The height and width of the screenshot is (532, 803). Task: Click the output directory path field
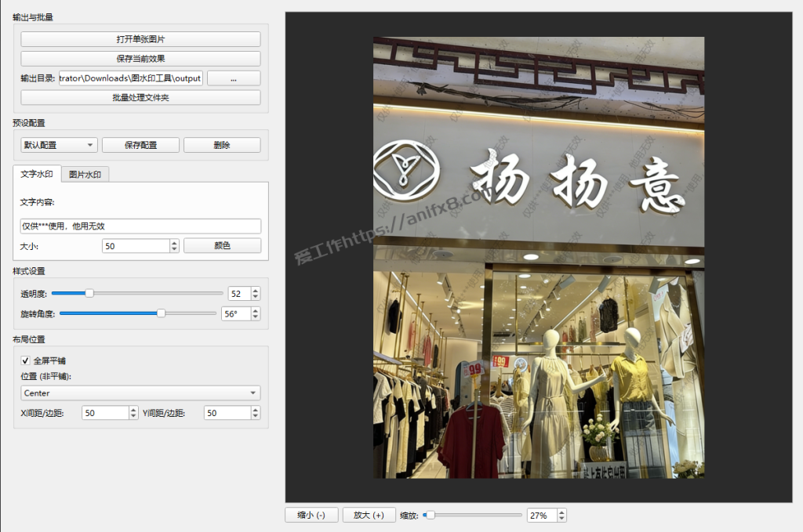[129, 78]
